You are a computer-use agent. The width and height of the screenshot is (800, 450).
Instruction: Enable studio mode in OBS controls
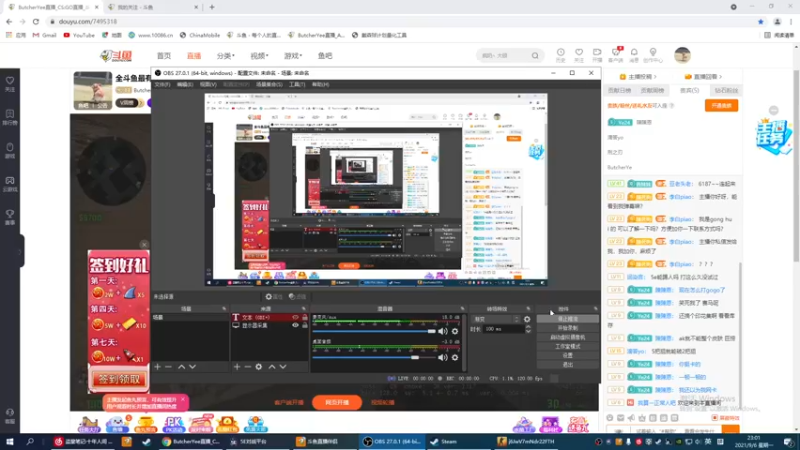(x=568, y=346)
